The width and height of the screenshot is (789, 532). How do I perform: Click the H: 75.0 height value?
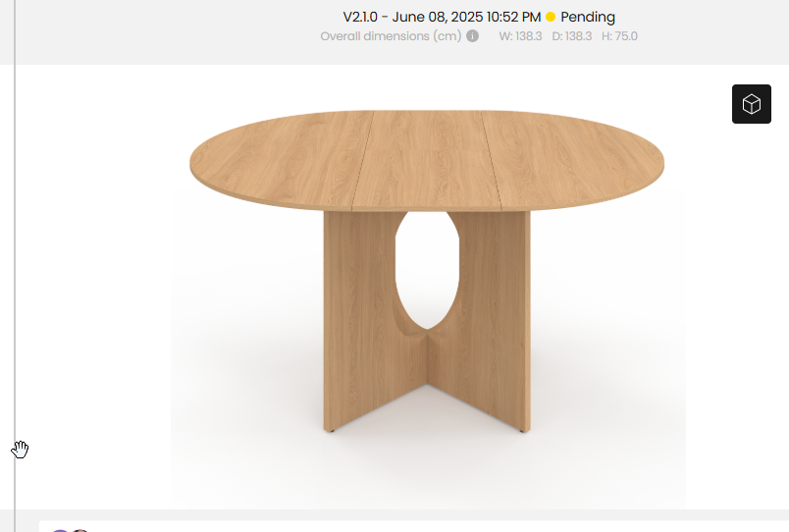[x=619, y=36]
